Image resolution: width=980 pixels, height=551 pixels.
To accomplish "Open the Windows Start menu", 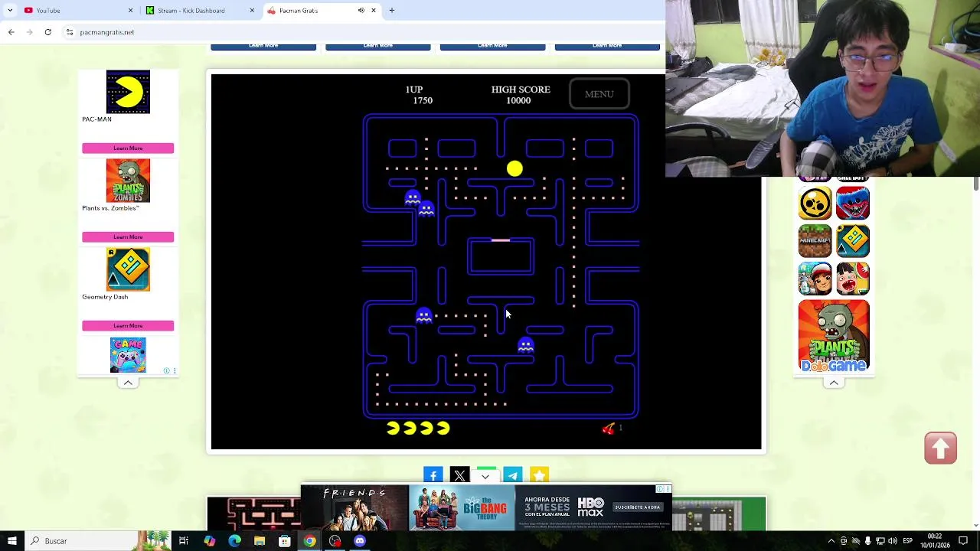I will (x=11, y=541).
